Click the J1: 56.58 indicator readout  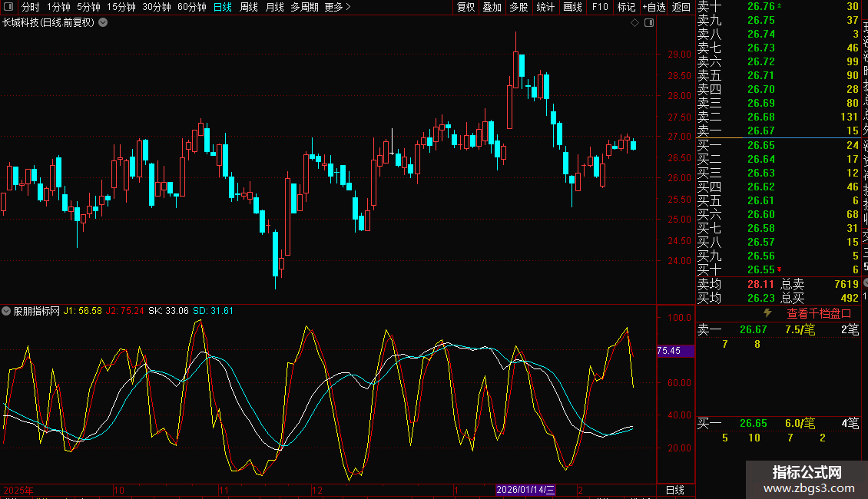coord(82,311)
